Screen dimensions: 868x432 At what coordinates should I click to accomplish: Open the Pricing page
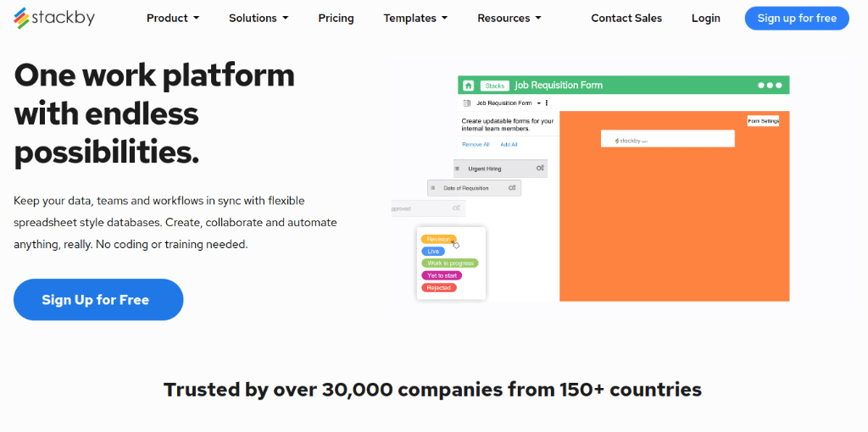336,19
